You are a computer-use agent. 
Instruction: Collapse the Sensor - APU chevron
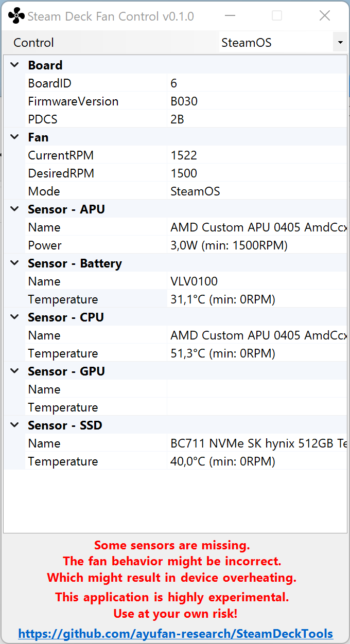15,209
